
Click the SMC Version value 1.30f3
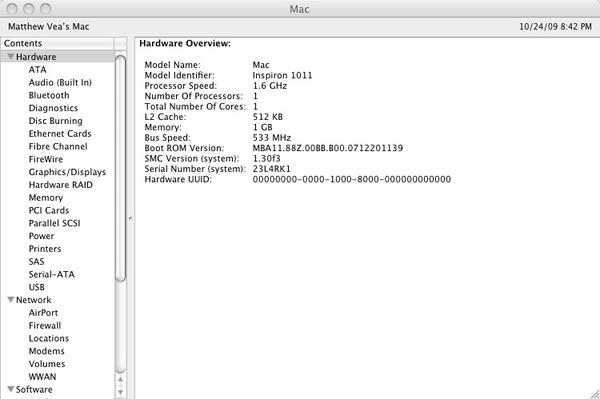[266, 158]
